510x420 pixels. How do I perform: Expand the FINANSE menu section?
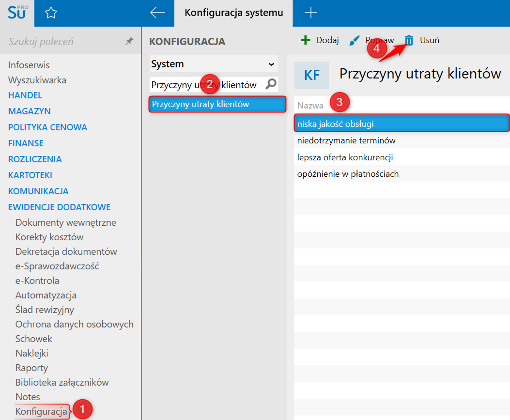click(x=26, y=143)
